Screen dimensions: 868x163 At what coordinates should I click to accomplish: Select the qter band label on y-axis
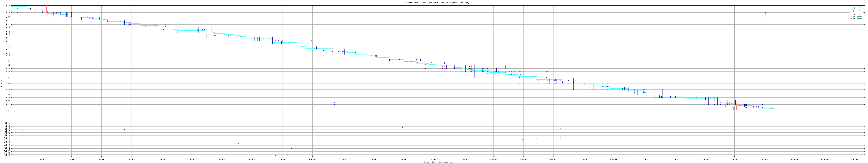[8, 110]
